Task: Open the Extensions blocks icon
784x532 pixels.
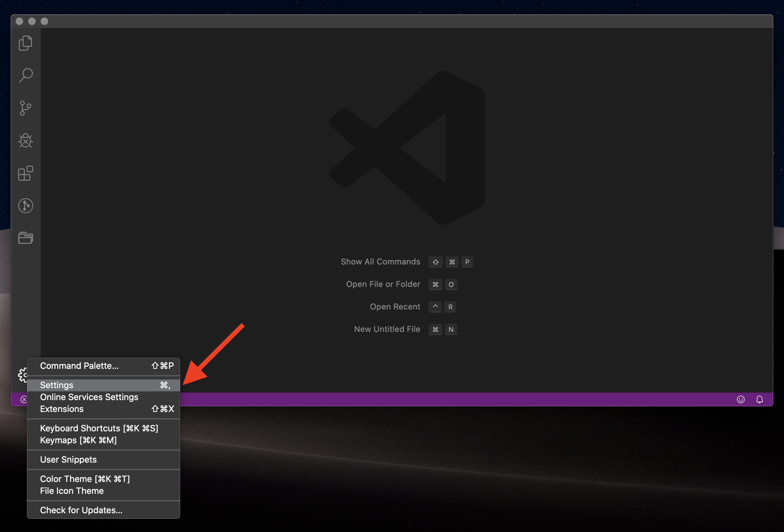Action: (25, 173)
